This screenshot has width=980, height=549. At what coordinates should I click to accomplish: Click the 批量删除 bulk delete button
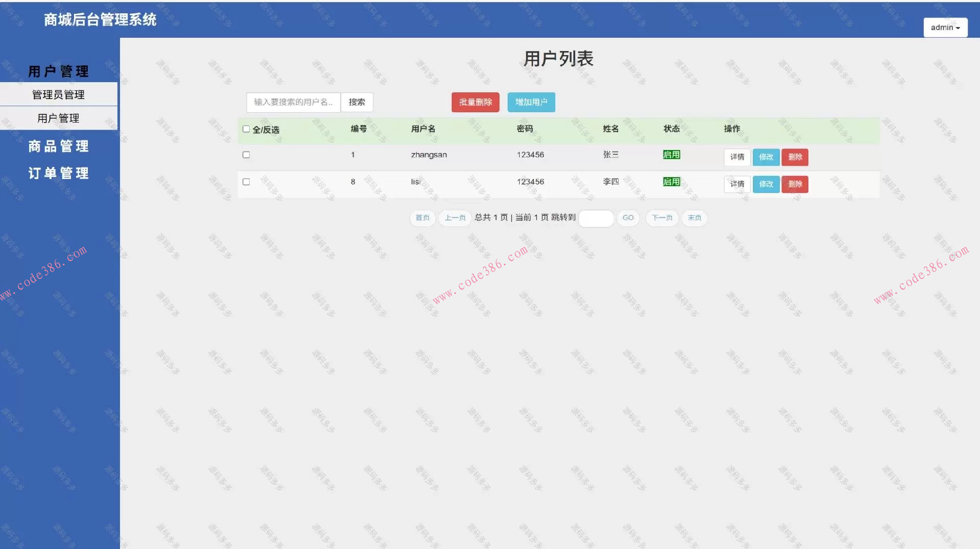pos(475,102)
